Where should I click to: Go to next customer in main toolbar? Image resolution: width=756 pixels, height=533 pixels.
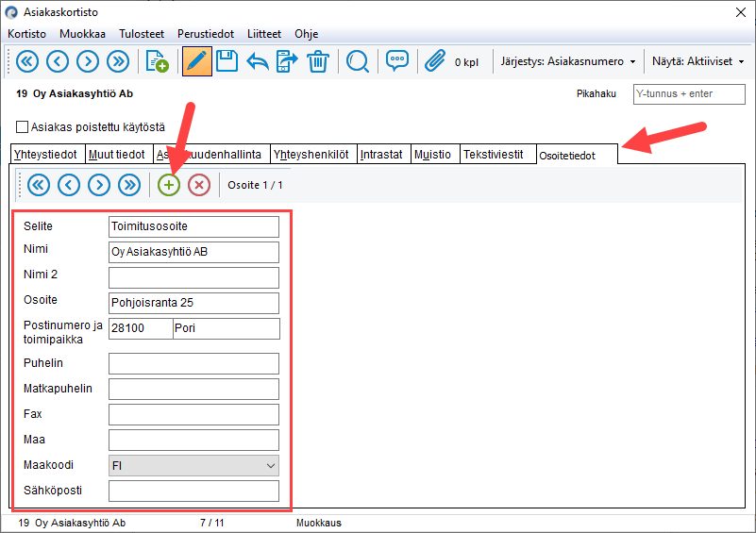[88, 61]
